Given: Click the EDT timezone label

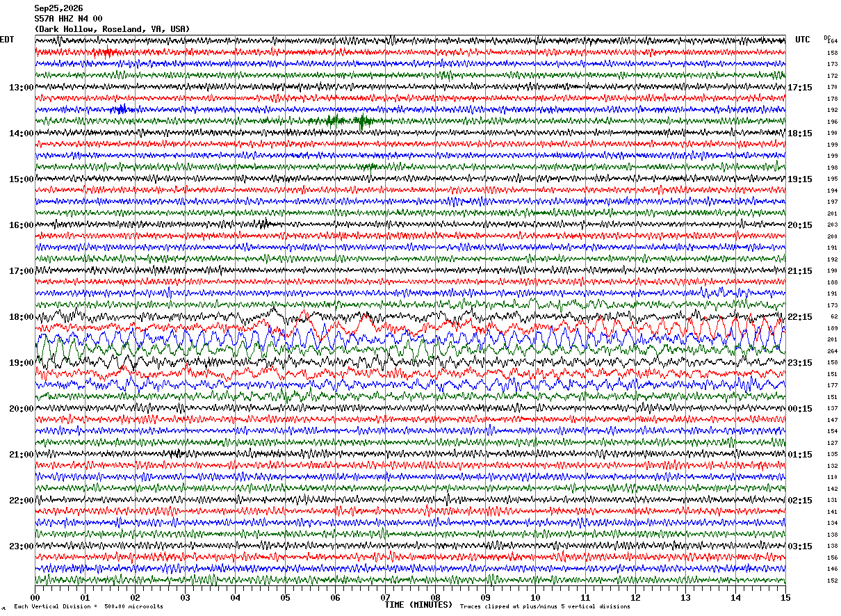Looking at the screenshot, I should 6,40.
